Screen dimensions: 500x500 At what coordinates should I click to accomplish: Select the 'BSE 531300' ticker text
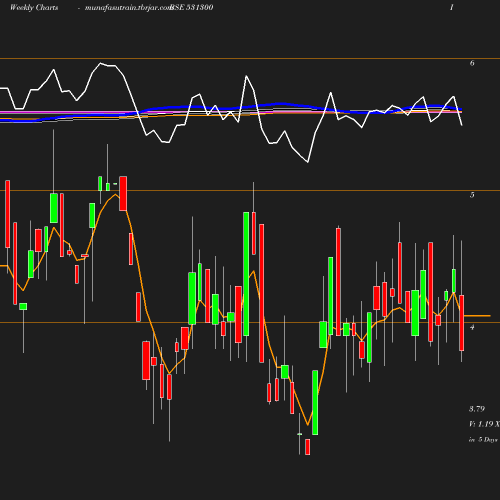click(x=192, y=7)
